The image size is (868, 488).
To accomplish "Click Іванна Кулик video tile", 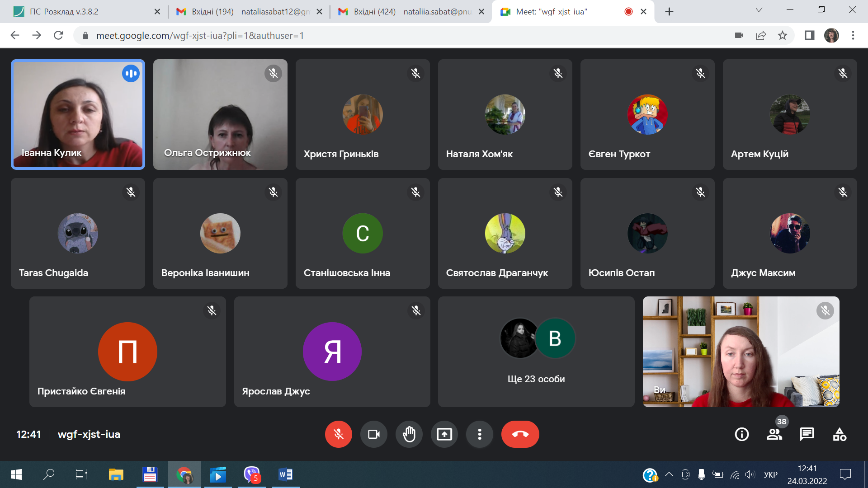I will (78, 114).
